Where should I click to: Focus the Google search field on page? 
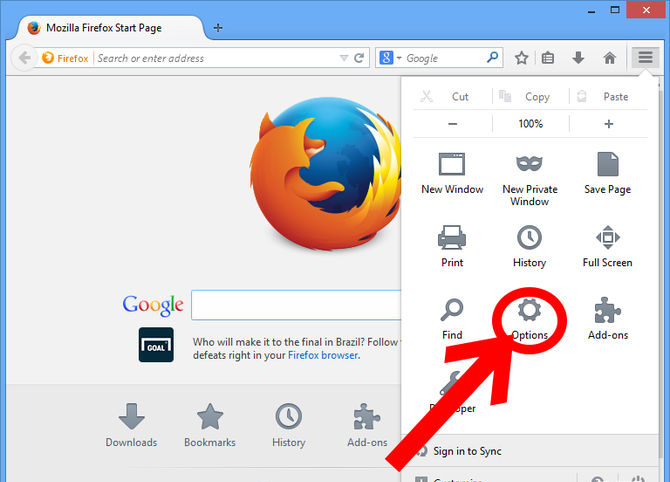(x=296, y=305)
